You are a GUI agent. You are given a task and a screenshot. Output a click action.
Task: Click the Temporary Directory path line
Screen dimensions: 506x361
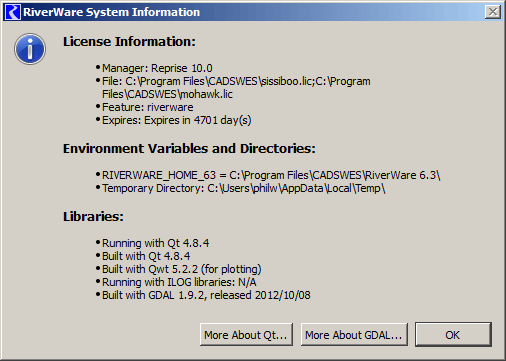pyautogui.click(x=244, y=188)
